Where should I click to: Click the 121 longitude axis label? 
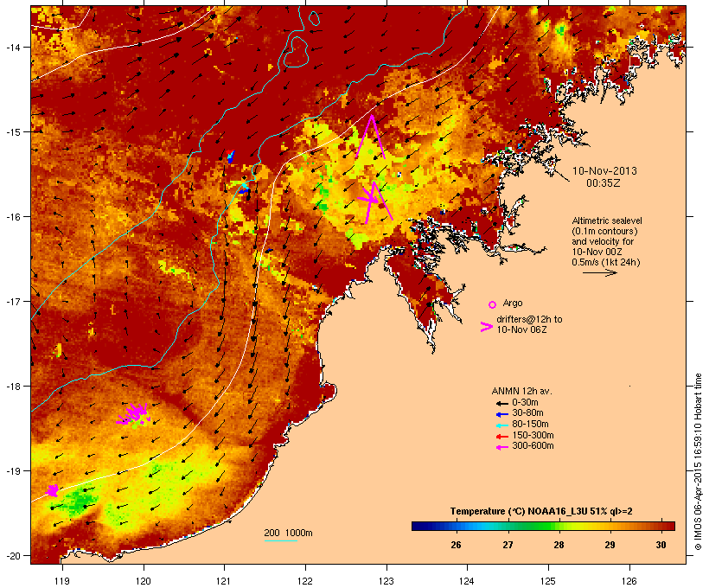(x=224, y=581)
